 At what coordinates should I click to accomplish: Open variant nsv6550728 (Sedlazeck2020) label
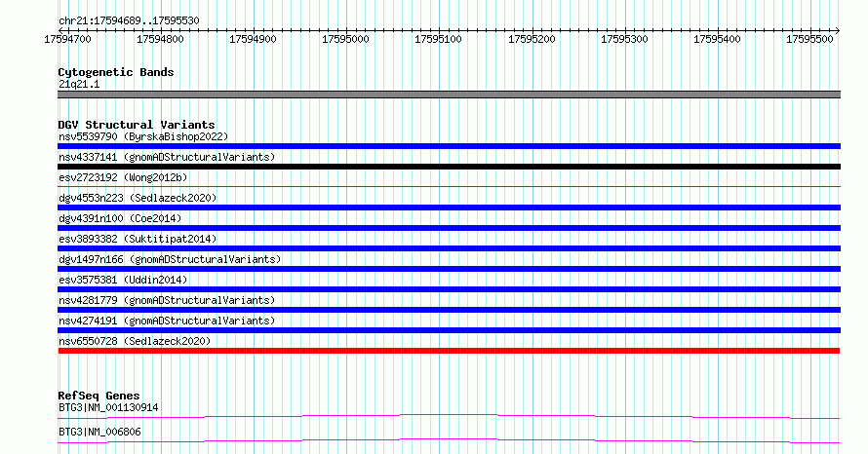135,341
